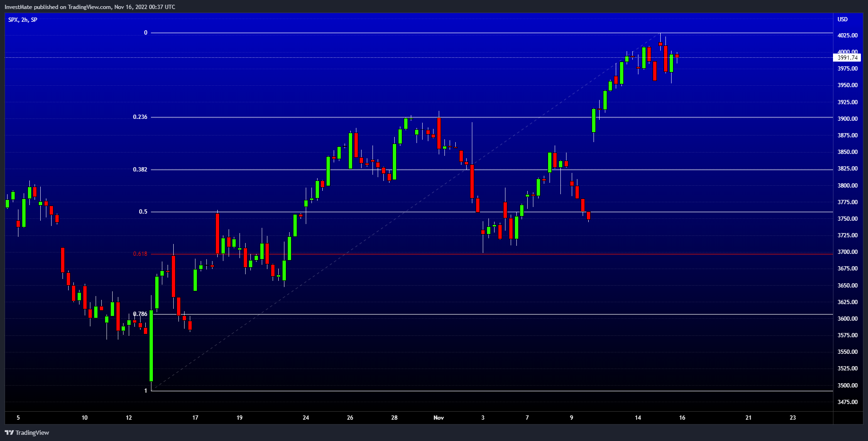Click the Fibonacci level label 0.236

tap(140, 117)
